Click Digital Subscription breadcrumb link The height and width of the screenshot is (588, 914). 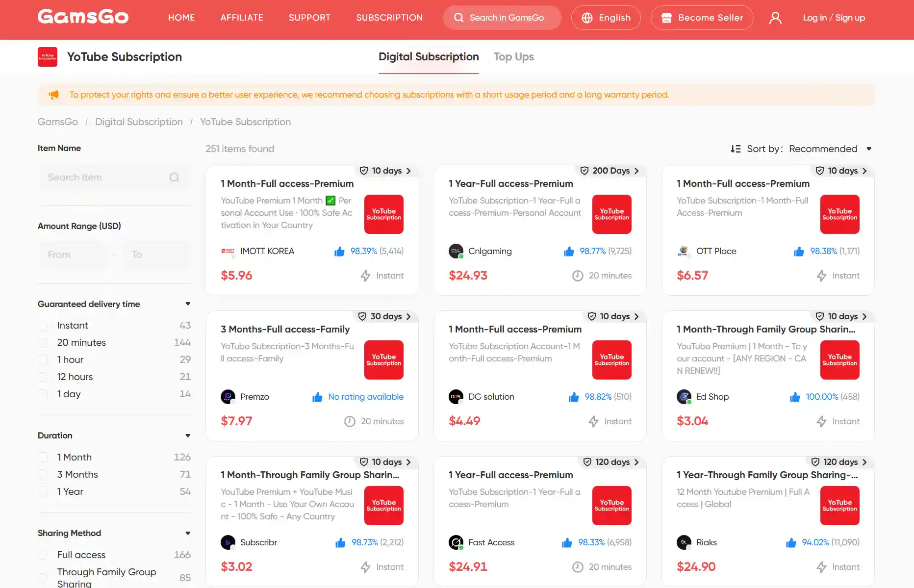[x=139, y=122]
